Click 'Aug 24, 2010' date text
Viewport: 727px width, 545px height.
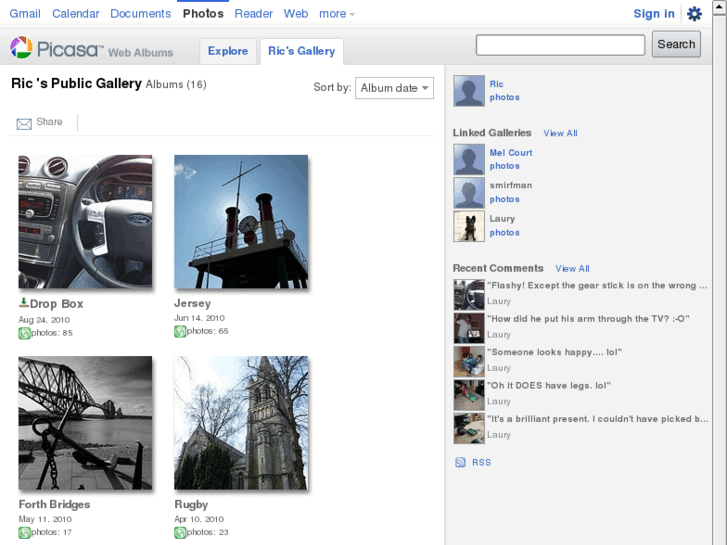pos(44,320)
